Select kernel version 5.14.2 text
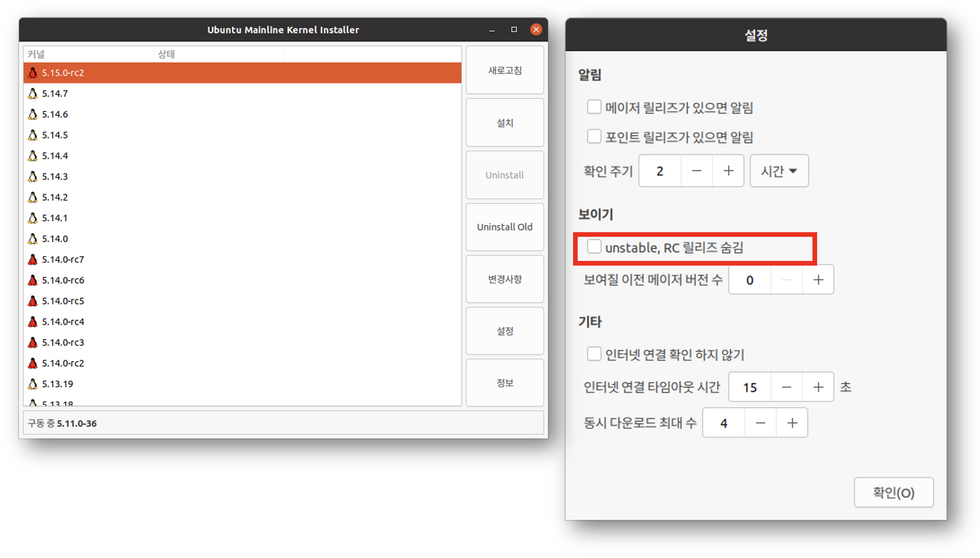Image resolution: width=980 pixels, height=558 pixels. (54, 197)
